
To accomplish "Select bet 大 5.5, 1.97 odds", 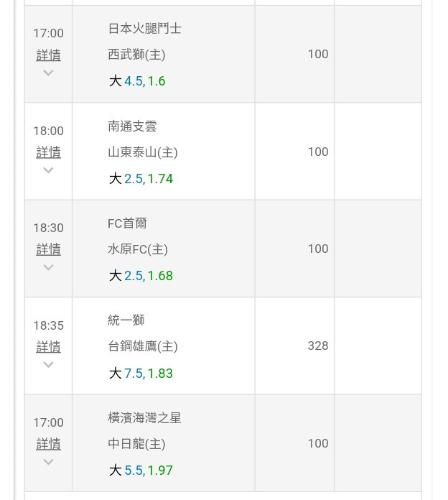I will 141,471.
